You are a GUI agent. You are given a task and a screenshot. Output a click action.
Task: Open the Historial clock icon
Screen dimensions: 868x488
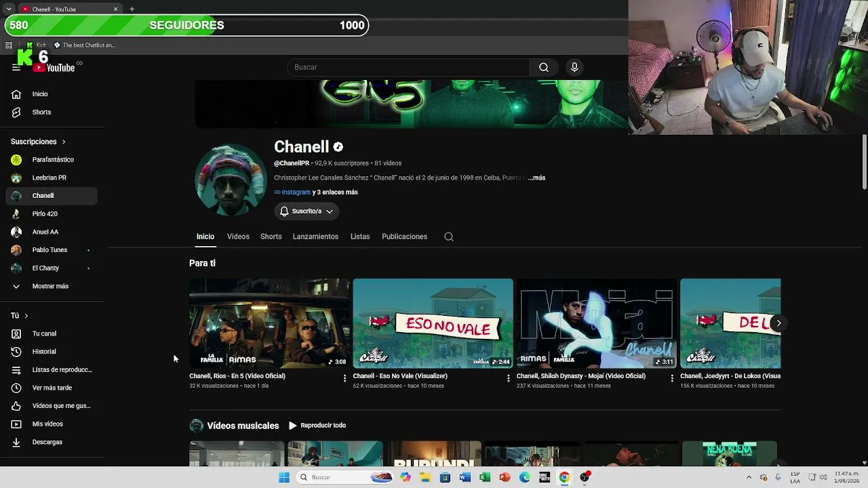[x=16, y=352]
